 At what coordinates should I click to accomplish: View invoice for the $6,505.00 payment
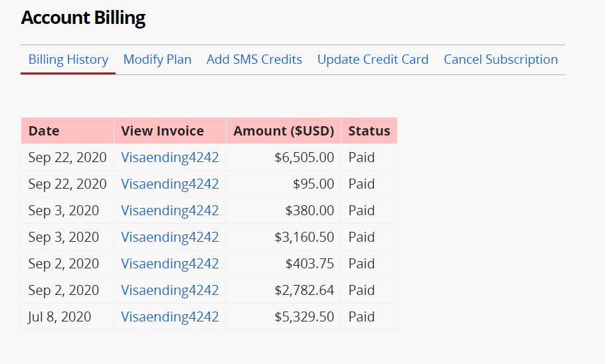click(x=170, y=157)
